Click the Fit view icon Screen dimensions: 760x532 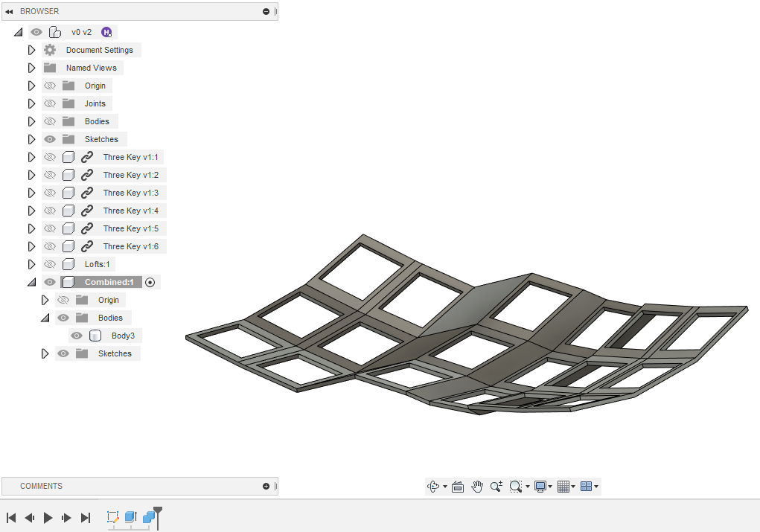tap(514, 486)
